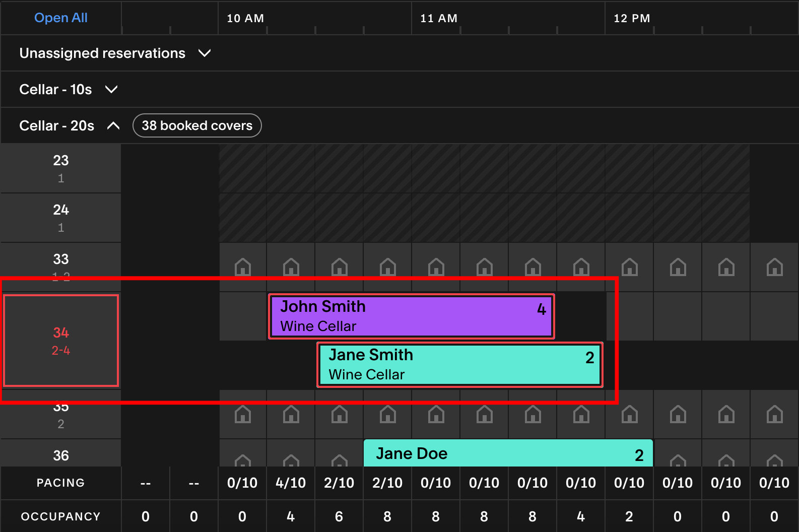Screen dimensions: 799x532
Task: Click house icon for table 33 at 11:45 AM
Action: tap(581, 267)
